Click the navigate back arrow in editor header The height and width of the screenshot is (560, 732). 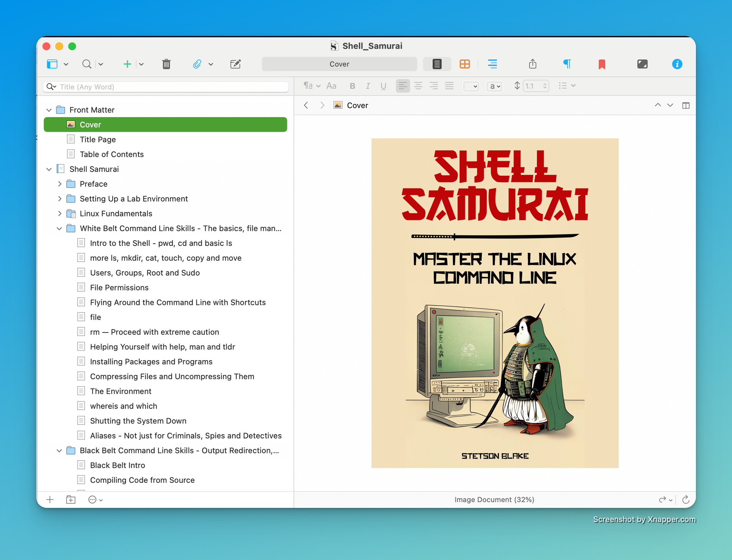point(306,105)
